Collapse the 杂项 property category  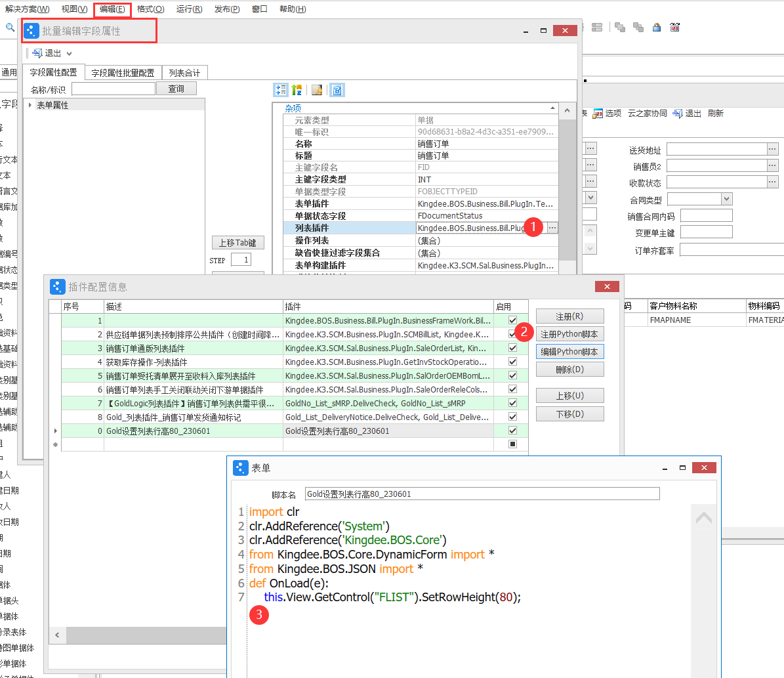pyautogui.click(x=552, y=108)
